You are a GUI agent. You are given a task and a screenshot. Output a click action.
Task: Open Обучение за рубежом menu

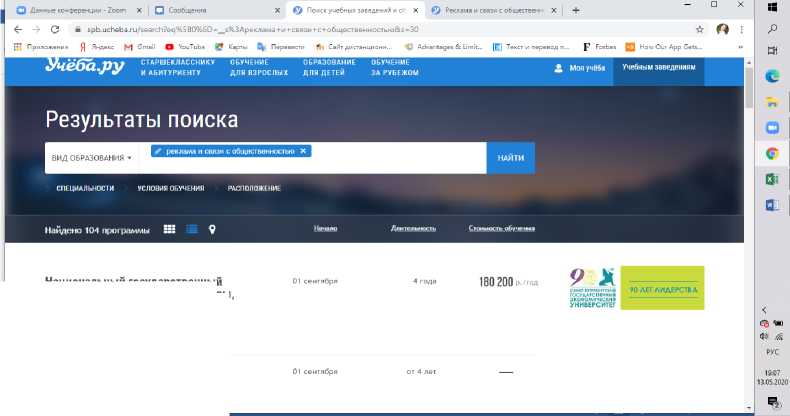tap(394, 67)
